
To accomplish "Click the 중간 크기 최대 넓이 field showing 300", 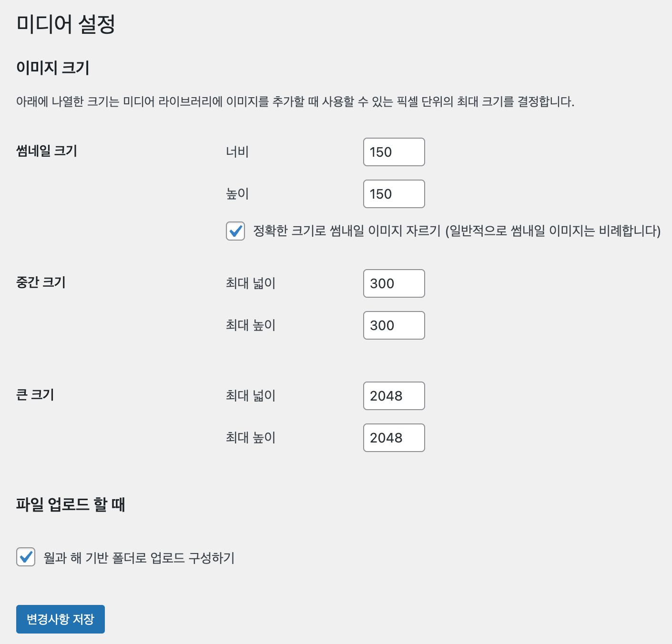I will pyautogui.click(x=394, y=283).
